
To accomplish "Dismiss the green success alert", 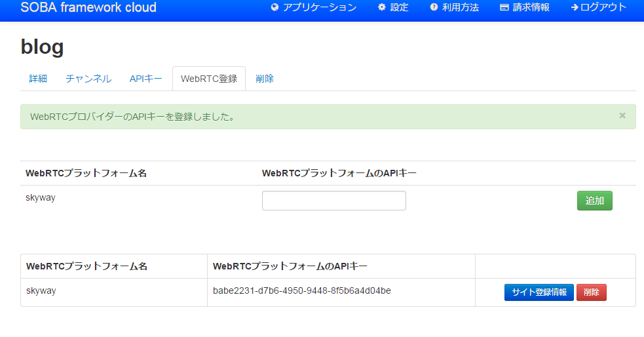I will (x=622, y=115).
